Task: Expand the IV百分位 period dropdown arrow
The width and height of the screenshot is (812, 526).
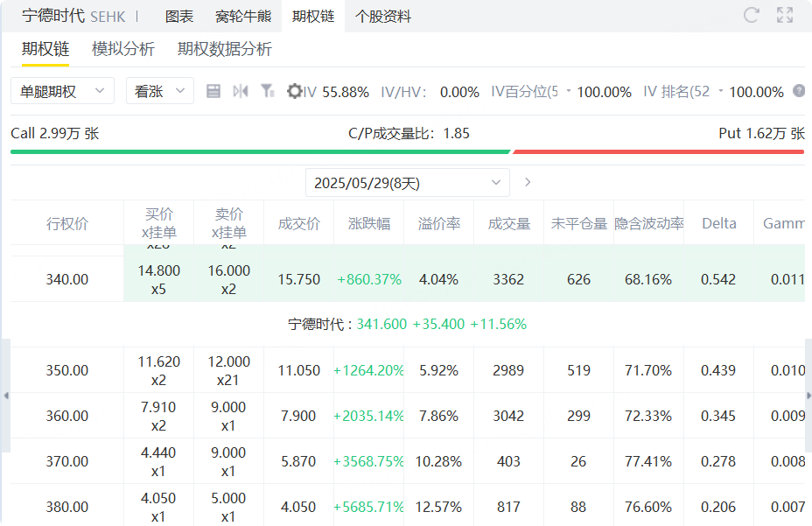Action: (x=568, y=91)
